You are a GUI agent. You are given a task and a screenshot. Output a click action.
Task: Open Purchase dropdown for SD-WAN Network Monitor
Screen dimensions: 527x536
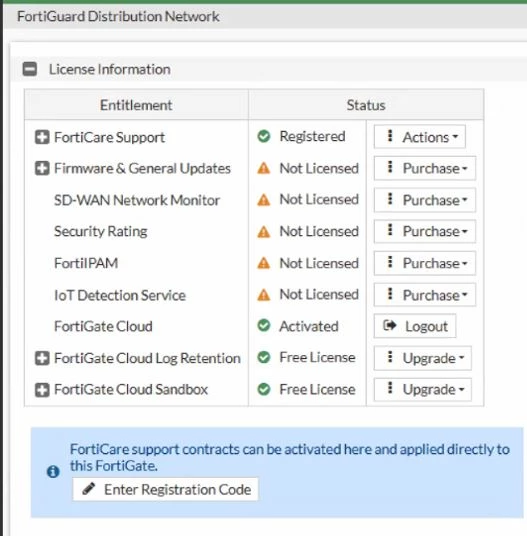coord(425,200)
